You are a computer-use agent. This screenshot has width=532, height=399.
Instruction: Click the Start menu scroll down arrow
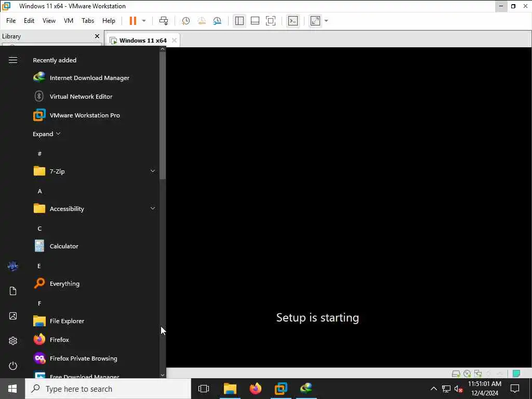(x=163, y=375)
